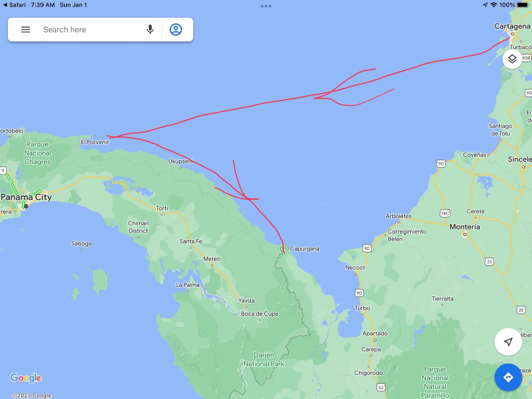Image resolution: width=532 pixels, height=399 pixels.
Task: Select Parque Nacional Chagres label
Action: tap(37, 153)
